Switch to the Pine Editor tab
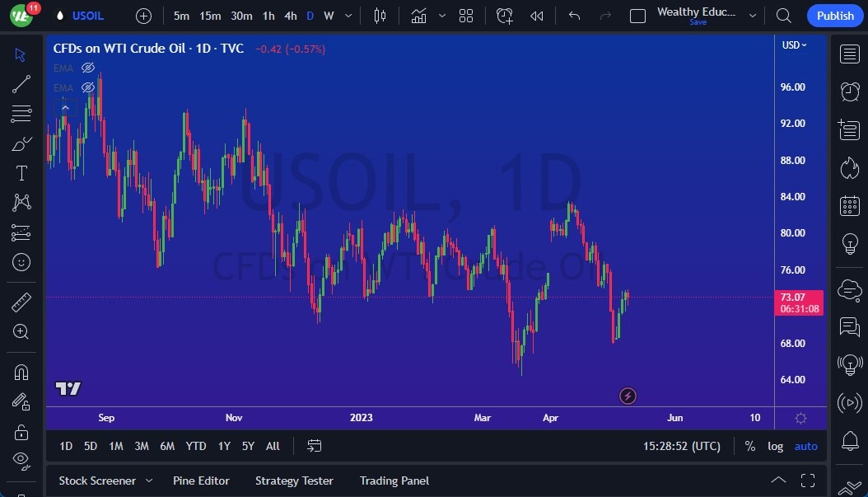Screen dimensions: 868x497 coord(201,481)
